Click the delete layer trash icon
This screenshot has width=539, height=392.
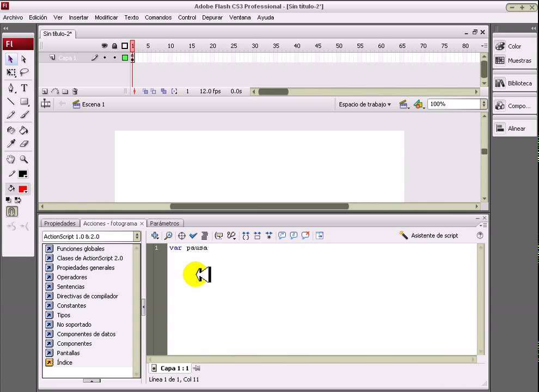pos(75,91)
